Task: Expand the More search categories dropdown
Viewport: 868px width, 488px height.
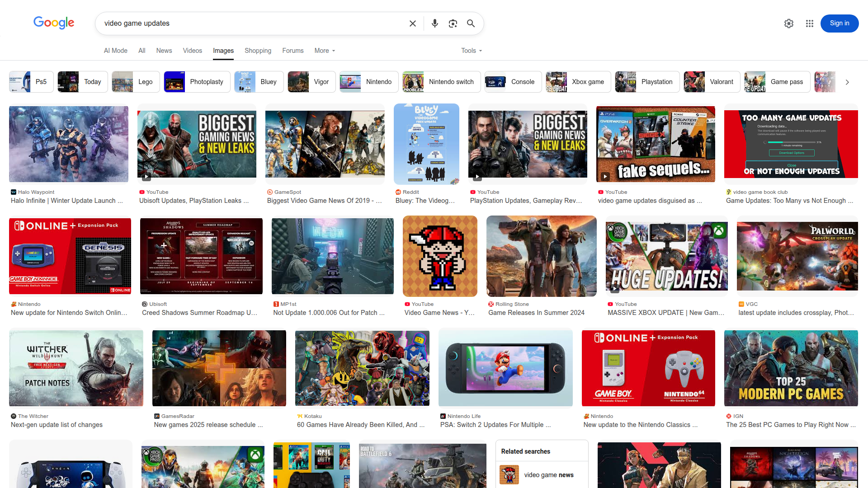Action: pyautogui.click(x=325, y=51)
